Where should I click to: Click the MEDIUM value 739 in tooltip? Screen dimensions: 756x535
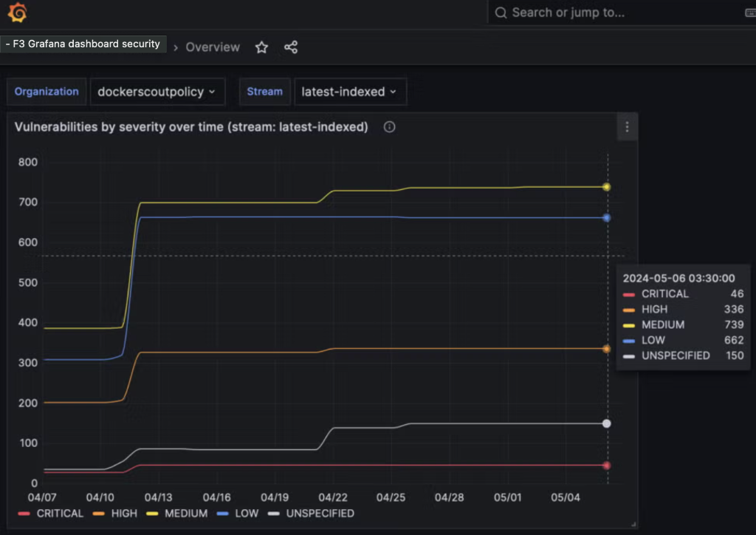(x=733, y=324)
